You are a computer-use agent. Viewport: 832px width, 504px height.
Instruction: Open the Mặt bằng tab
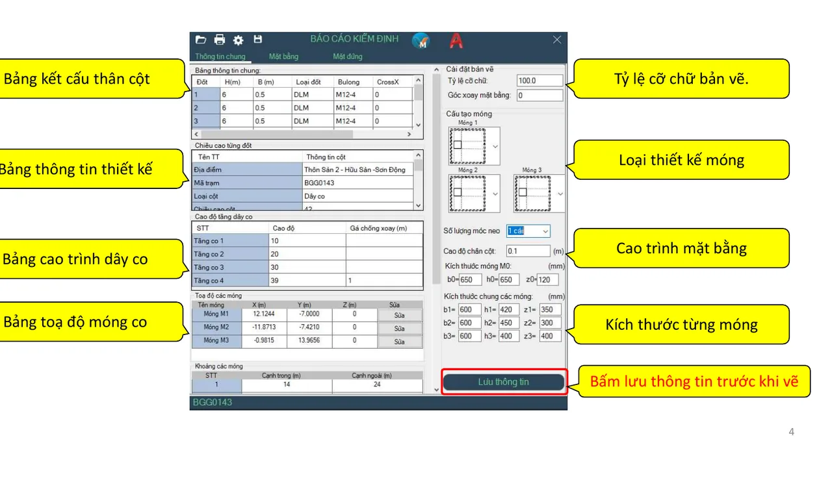[x=284, y=57]
